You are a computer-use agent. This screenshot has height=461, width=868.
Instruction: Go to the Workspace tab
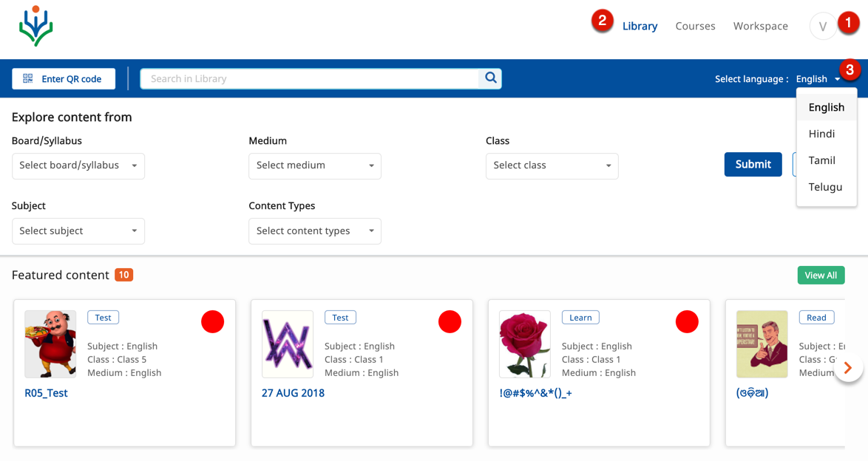click(x=760, y=26)
